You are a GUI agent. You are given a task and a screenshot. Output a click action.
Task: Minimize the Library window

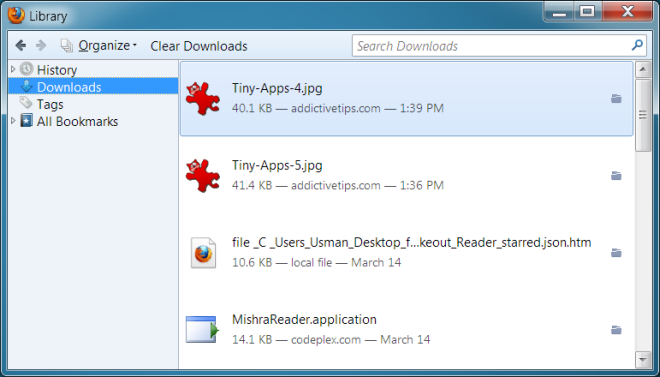[559, 12]
